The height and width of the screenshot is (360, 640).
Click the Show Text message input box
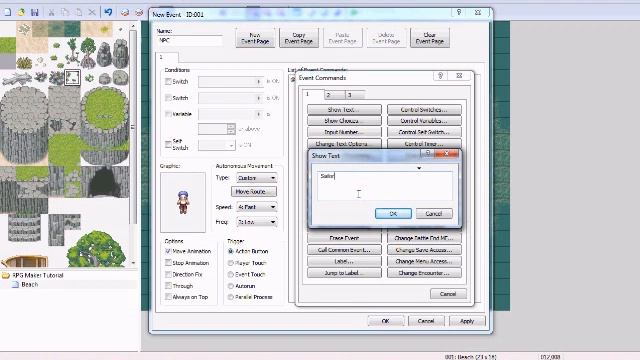coord(385,186)
